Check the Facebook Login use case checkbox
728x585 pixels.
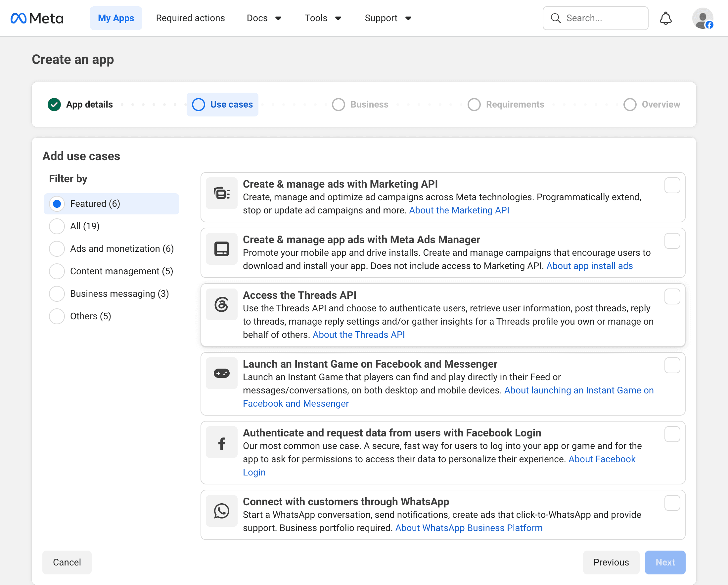[x=672, y=434]
